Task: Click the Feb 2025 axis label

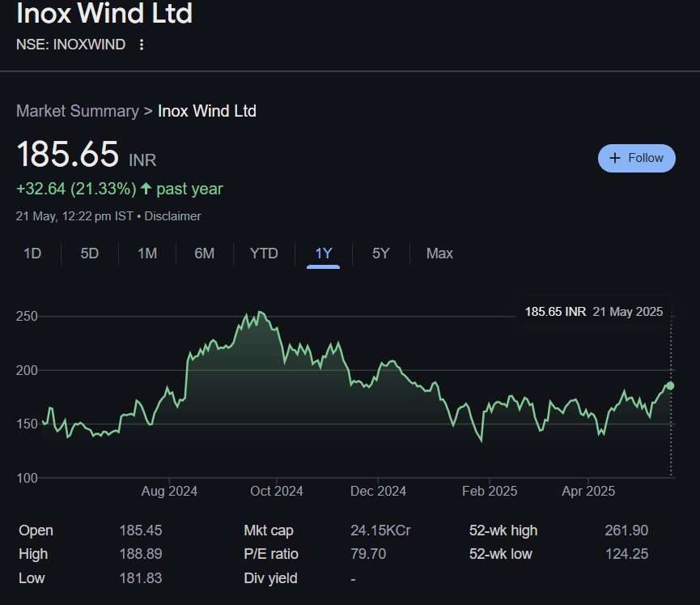Action: tap(490, 491)
